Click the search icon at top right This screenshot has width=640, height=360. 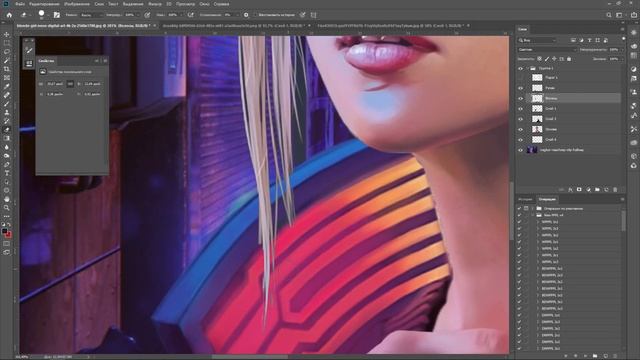[x=609, y=15]
